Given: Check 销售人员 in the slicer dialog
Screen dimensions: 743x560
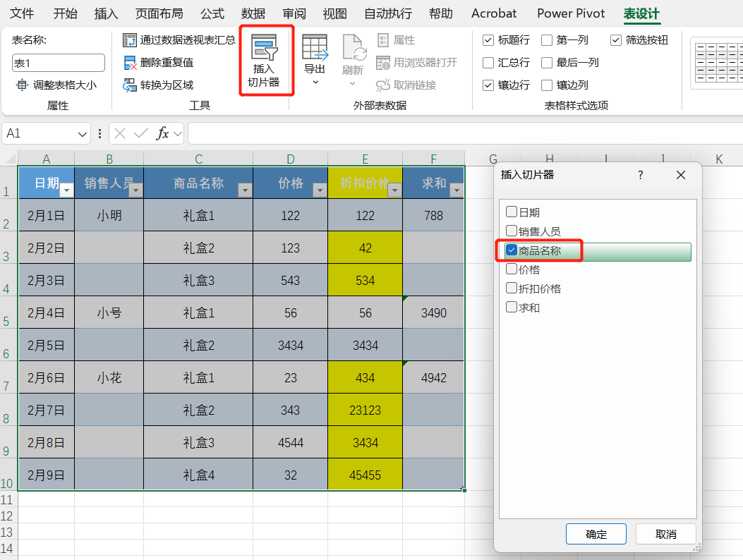Looking at the screenshot, I should pos(512,231).
